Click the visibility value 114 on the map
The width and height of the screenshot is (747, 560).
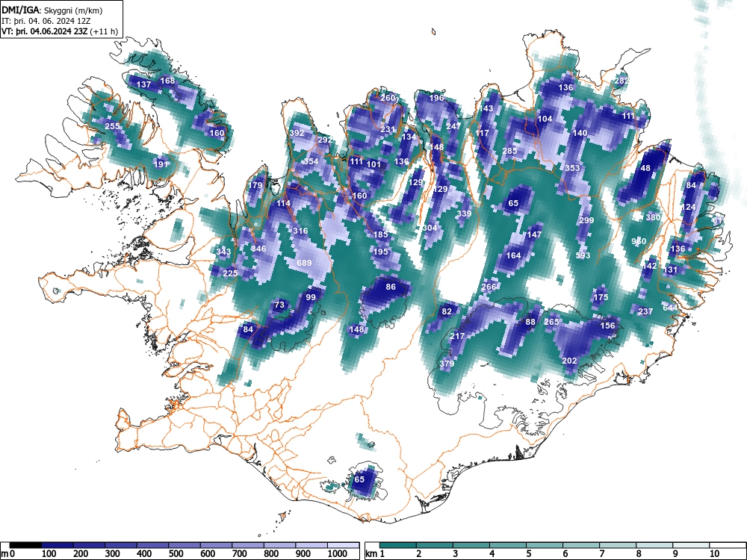(x=283, y=203)
